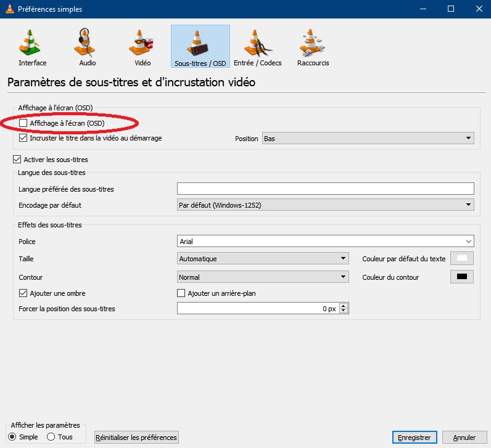Open the Vidéo preferences cone icon
491x448 pixels.
click(x=141, y=43)
